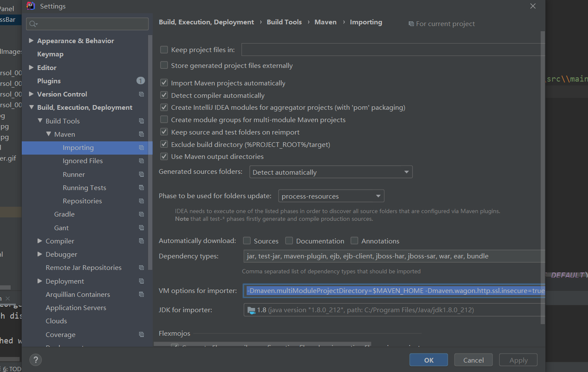Click project-level icon beside Build Tools
Image resolution: width=588 pixels, height=372 pixels.
tap(141, 121)
